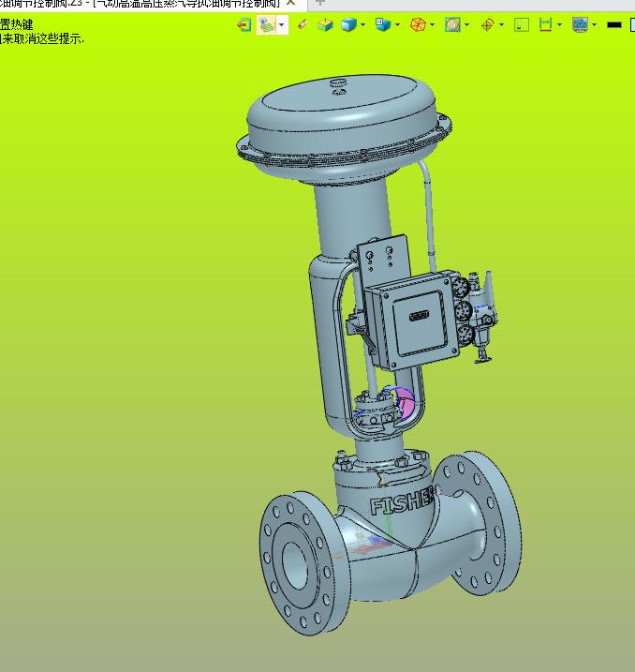This screenshot has width=635, height=672.
Task: Click the orange faceted polyhedron icon
Action: (x=418, y=24)
